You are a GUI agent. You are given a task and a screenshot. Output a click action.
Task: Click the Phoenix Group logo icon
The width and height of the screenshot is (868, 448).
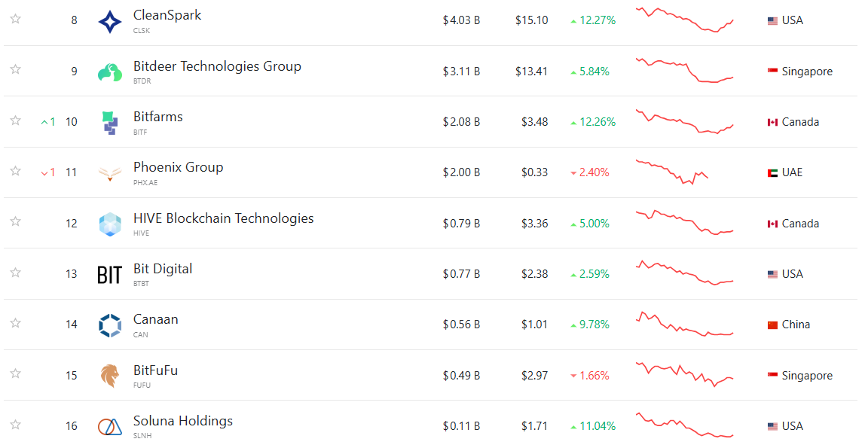[110, 174]
